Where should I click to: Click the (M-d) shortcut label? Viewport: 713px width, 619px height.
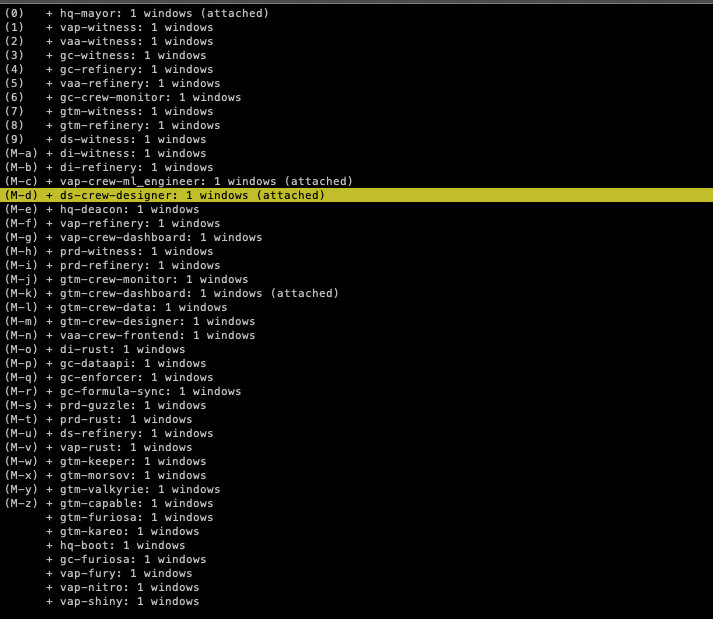(x=21, y=196)
